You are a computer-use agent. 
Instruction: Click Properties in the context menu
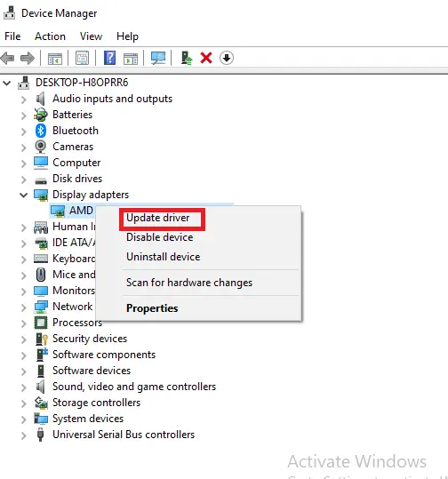click(x=152, y=308)
